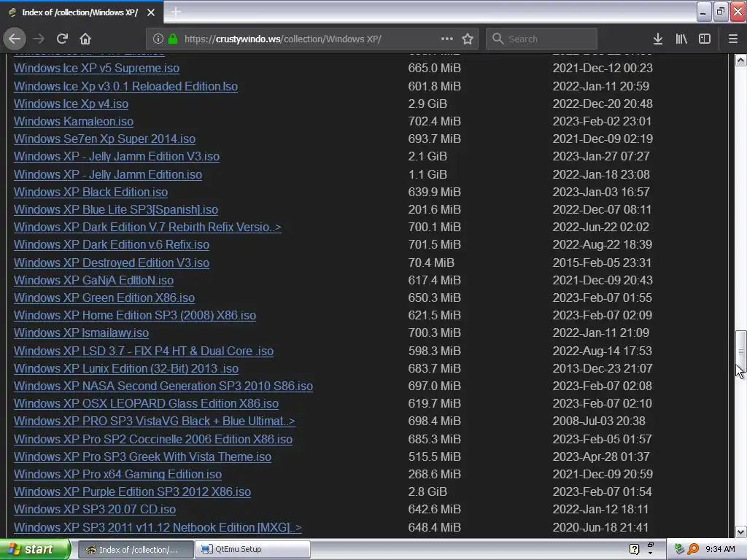Open Windows XP Green Edition X86.iso

coord(104,298)
